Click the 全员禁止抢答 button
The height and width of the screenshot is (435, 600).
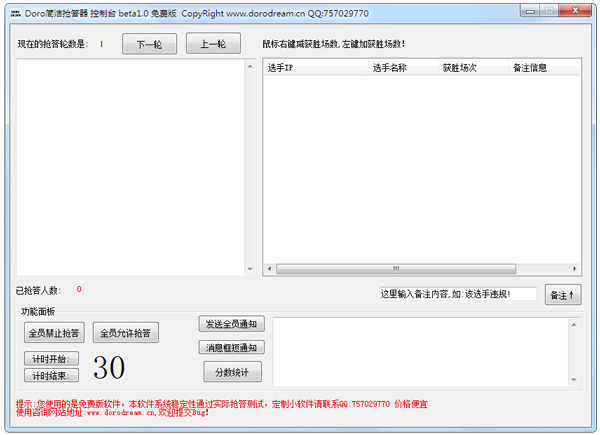click(54, 332)
